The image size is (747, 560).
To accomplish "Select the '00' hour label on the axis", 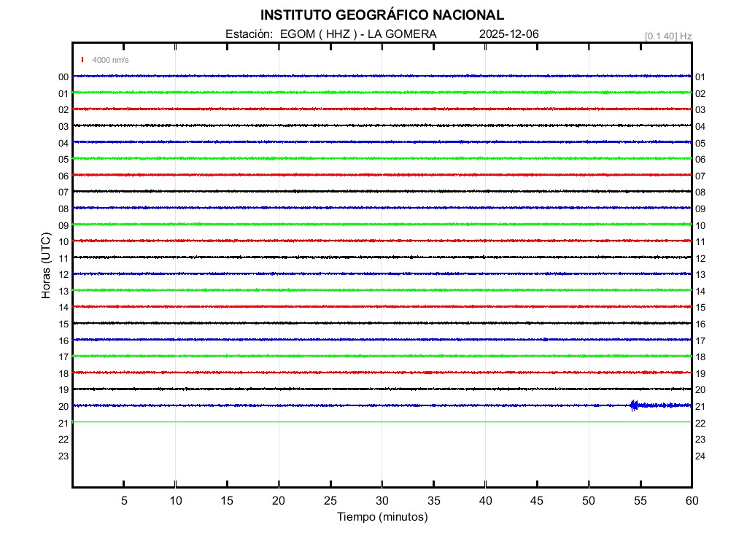I will (63, 77).
